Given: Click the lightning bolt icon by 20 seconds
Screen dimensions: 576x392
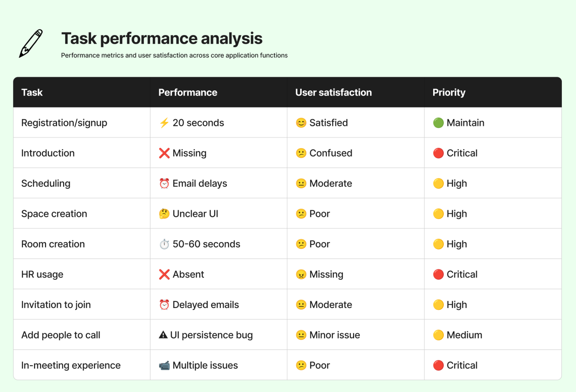Looking at the screenshot, I should click(164, 123).
